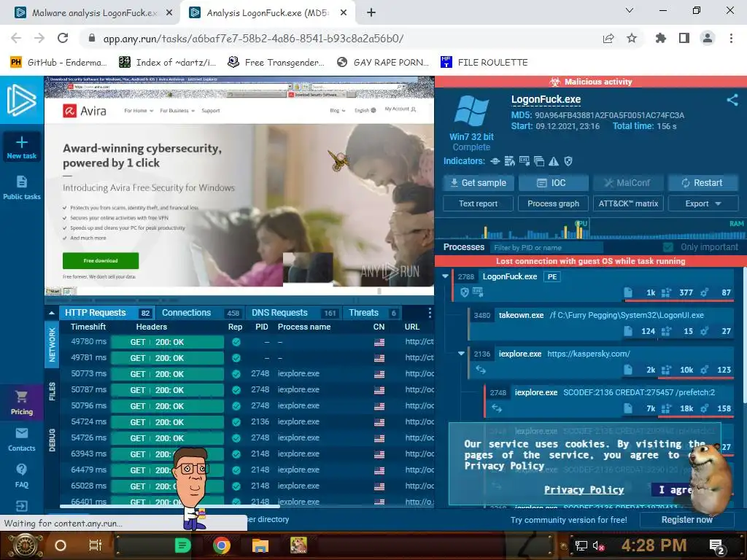747x560 pixels.
Task: Open Chrome tab search chevron
Action: pyautogui.click(x=630, y=10)
